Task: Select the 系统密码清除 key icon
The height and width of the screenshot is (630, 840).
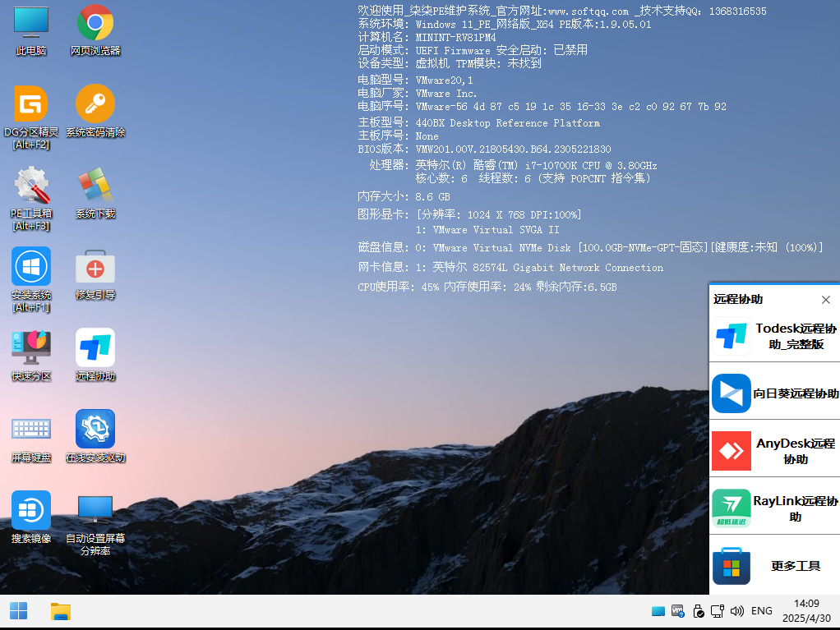Action: click(x=95, y=103)
